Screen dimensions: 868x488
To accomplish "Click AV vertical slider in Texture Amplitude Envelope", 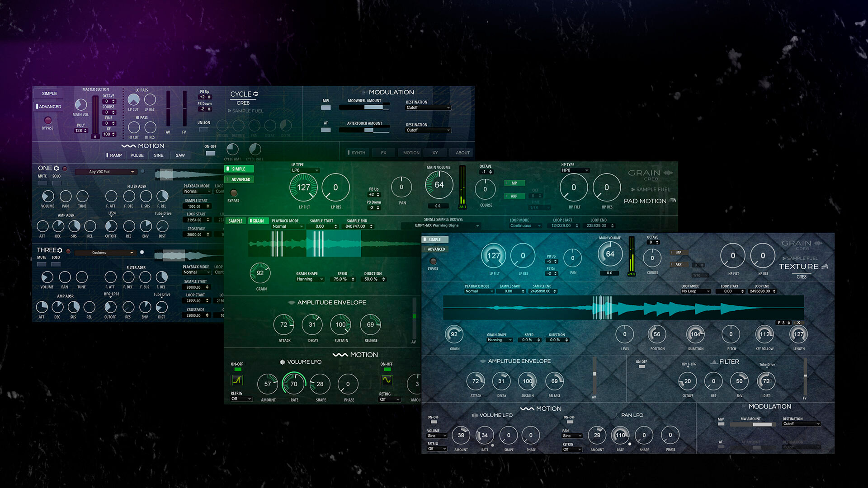I will [x=594, y=375].
